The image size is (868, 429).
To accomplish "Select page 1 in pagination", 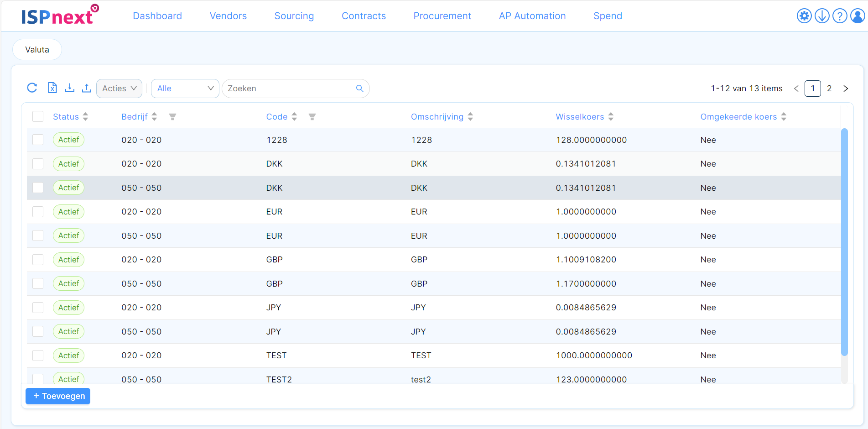I will (813, 89).
